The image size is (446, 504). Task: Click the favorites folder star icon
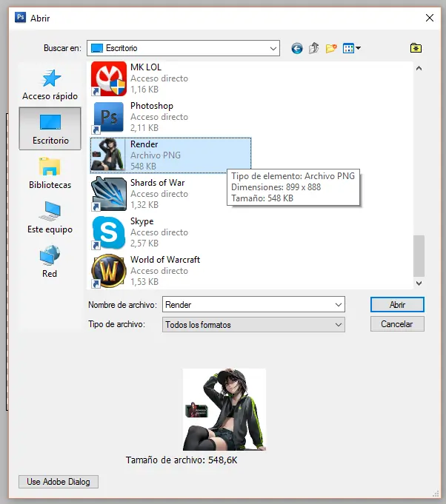coord(416,48)
